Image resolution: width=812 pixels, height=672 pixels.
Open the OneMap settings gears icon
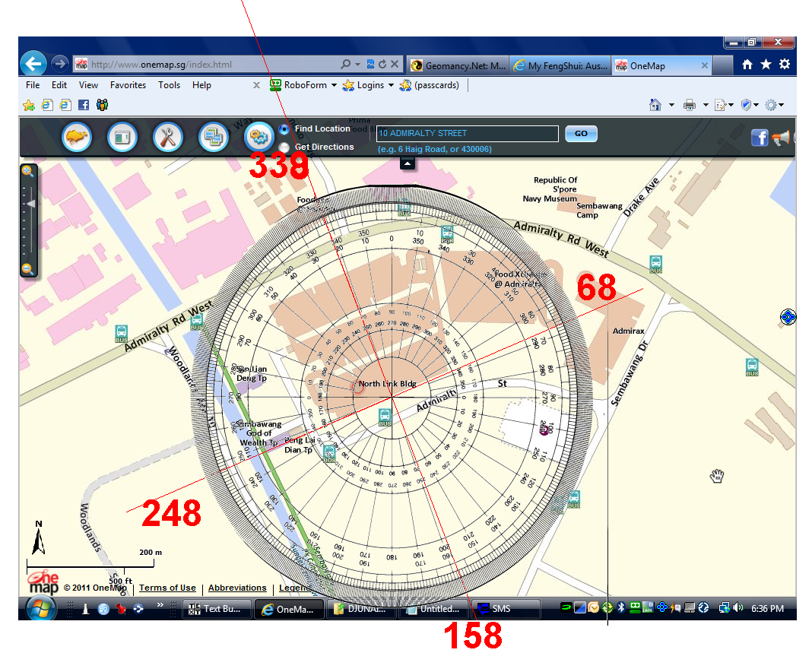click(259, 138)
